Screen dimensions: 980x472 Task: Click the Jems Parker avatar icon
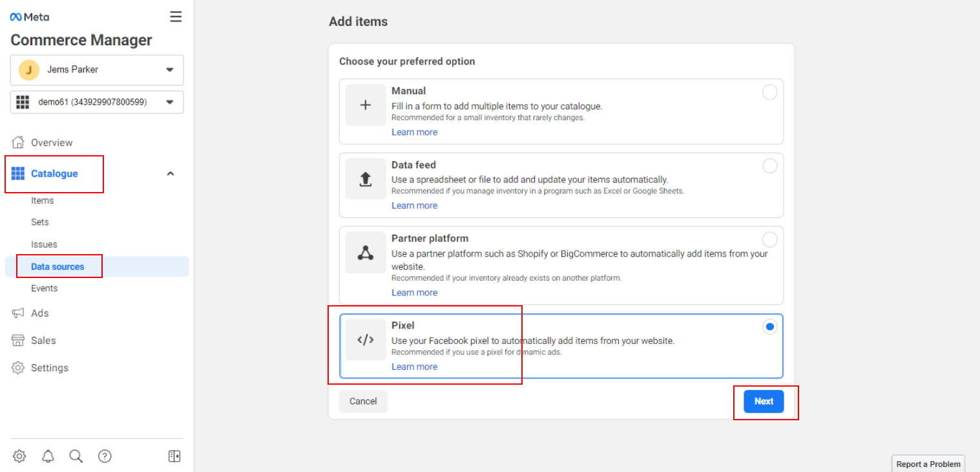point(29,70)
